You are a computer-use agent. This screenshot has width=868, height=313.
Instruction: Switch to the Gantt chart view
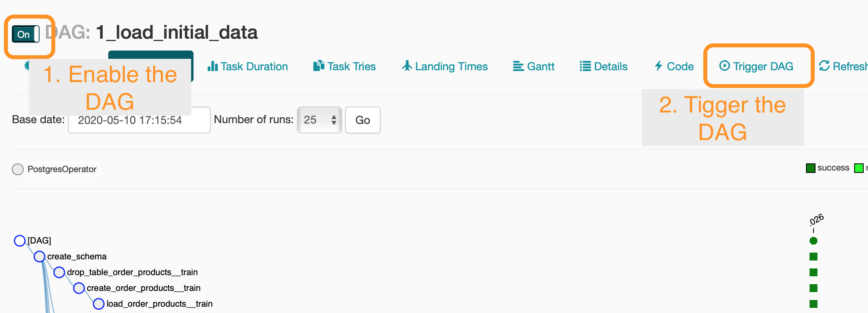[533, 66]
